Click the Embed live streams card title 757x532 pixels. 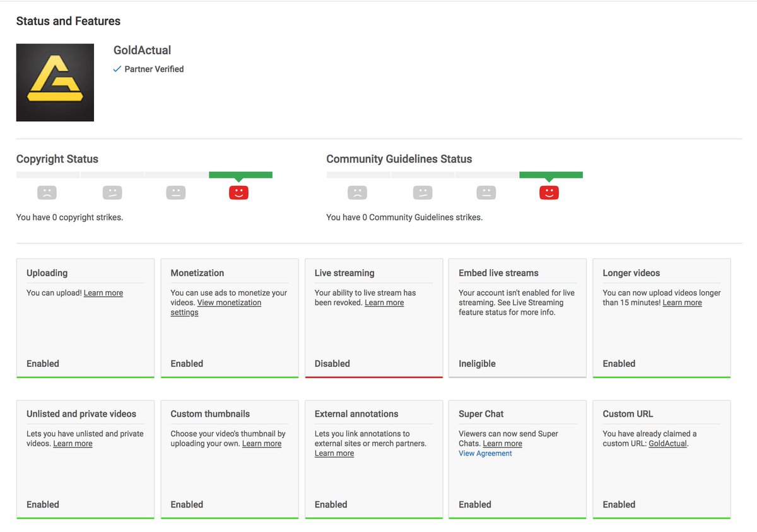tap(498, 273)
